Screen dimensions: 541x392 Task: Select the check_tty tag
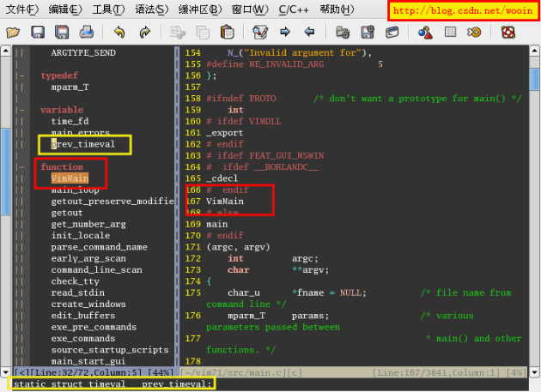75,281
